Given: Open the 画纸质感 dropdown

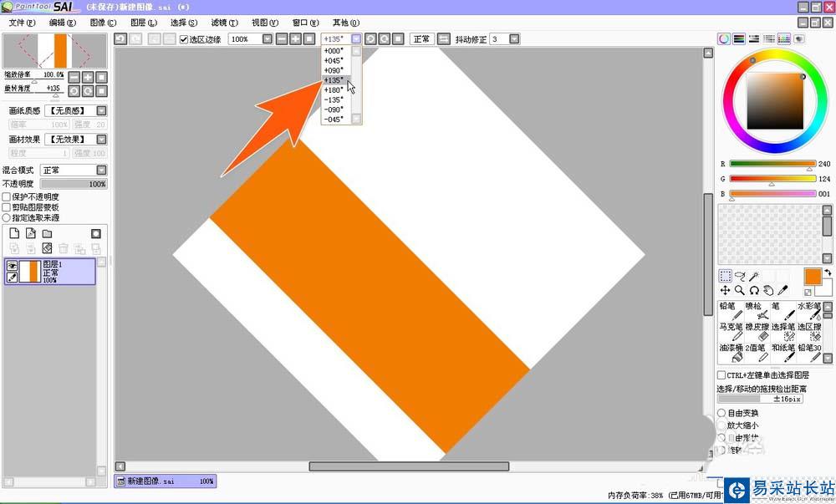Looking at the screenshot, I should tap(101, 111).
